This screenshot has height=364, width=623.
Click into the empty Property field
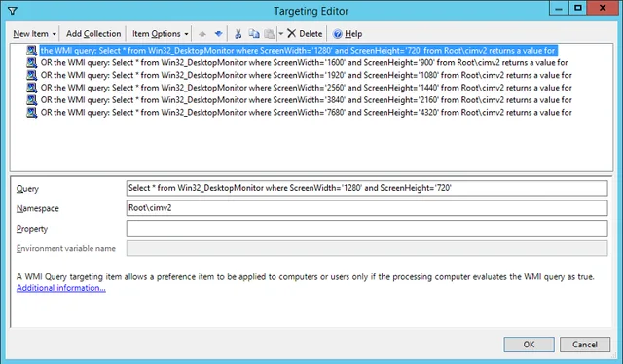tap(367, 228)
